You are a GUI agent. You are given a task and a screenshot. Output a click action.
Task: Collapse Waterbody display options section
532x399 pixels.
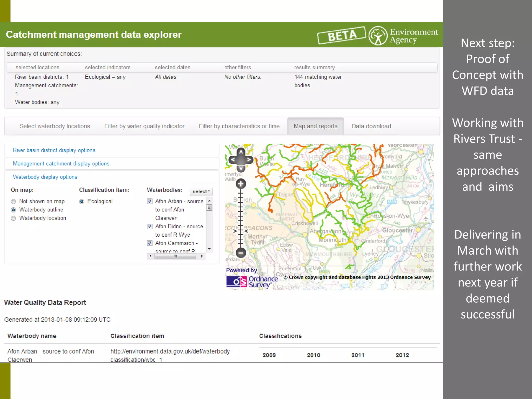click(x=45, y=177)
